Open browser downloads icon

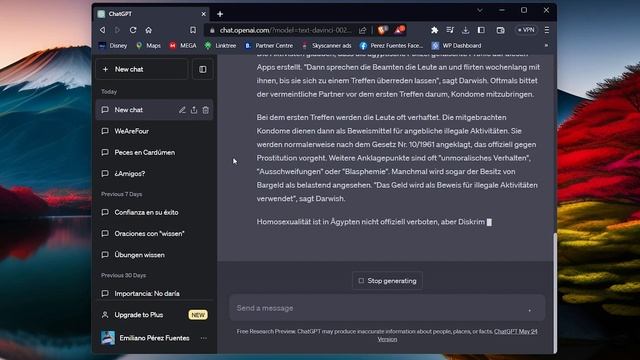[x=465, y=30]
